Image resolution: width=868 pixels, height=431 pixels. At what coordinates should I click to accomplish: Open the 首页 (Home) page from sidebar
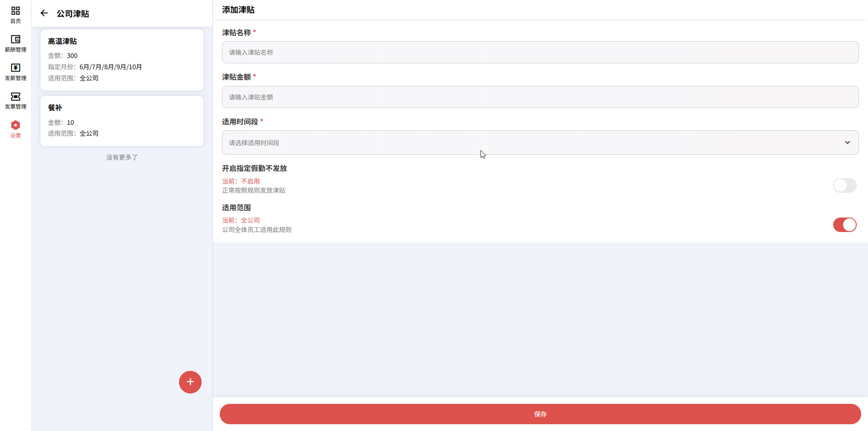tap(15, 14)
